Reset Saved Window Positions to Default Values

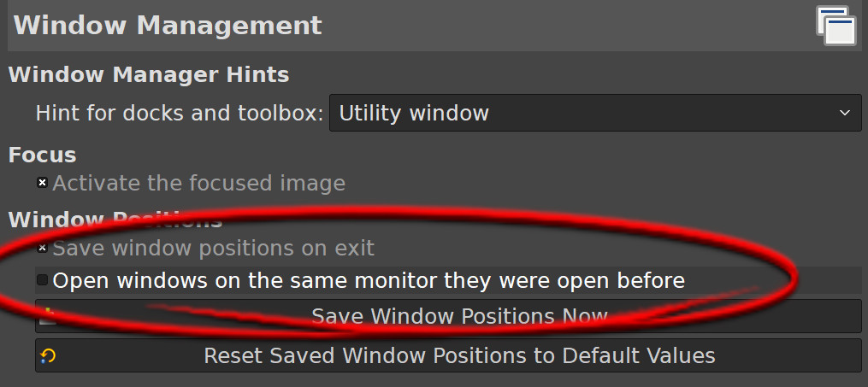[x=458, y=355]
